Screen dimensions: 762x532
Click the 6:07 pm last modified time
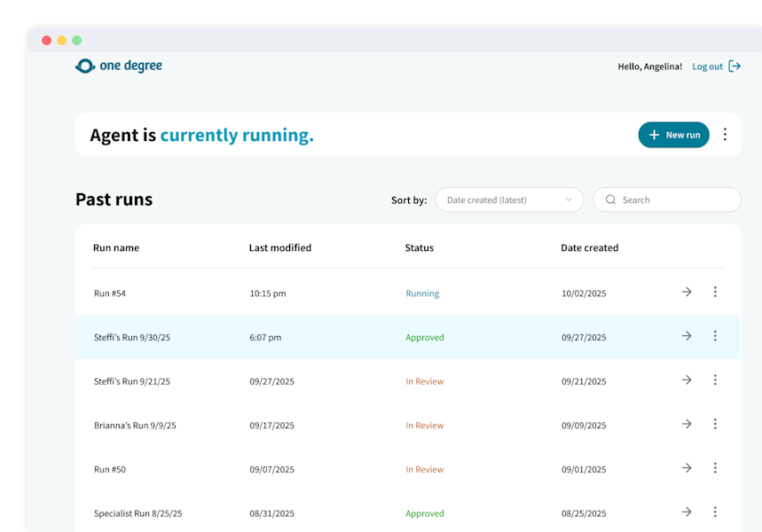265,337
